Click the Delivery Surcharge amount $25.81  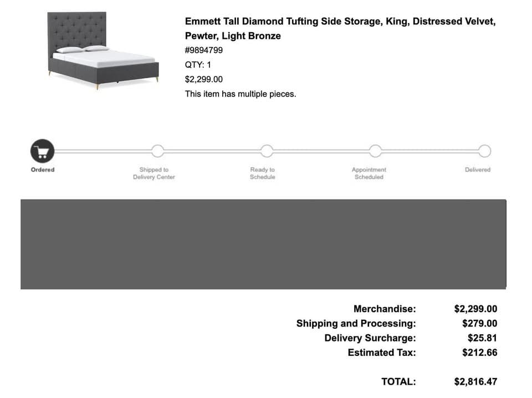(x=483, y=338)
